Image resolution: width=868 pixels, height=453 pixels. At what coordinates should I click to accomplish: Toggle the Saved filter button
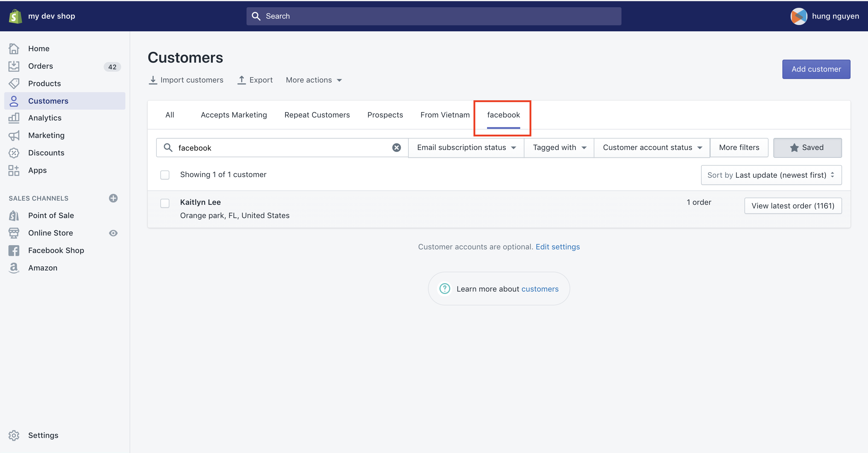point(807,147)
